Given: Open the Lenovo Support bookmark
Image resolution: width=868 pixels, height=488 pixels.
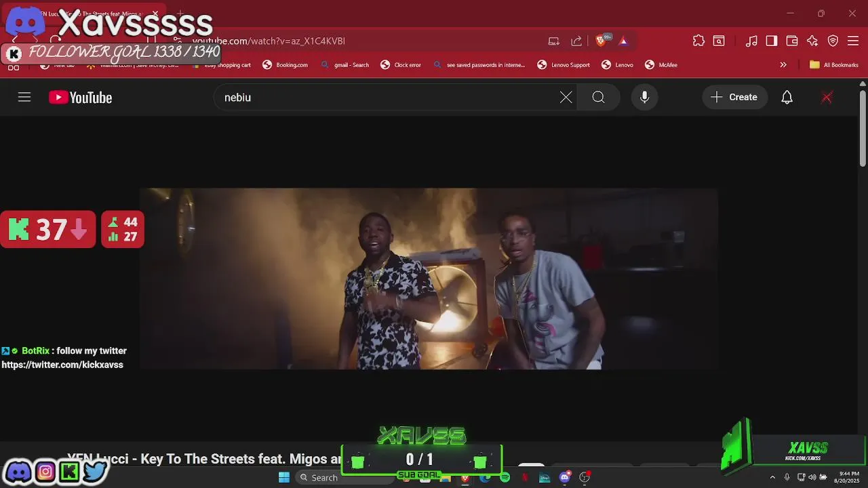Looking at the screenshot, I should point(564,65).
